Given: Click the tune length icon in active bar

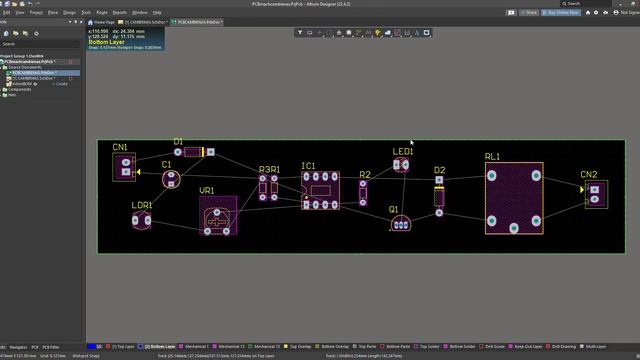Looking at the screenshot, I should click(368, 33).
